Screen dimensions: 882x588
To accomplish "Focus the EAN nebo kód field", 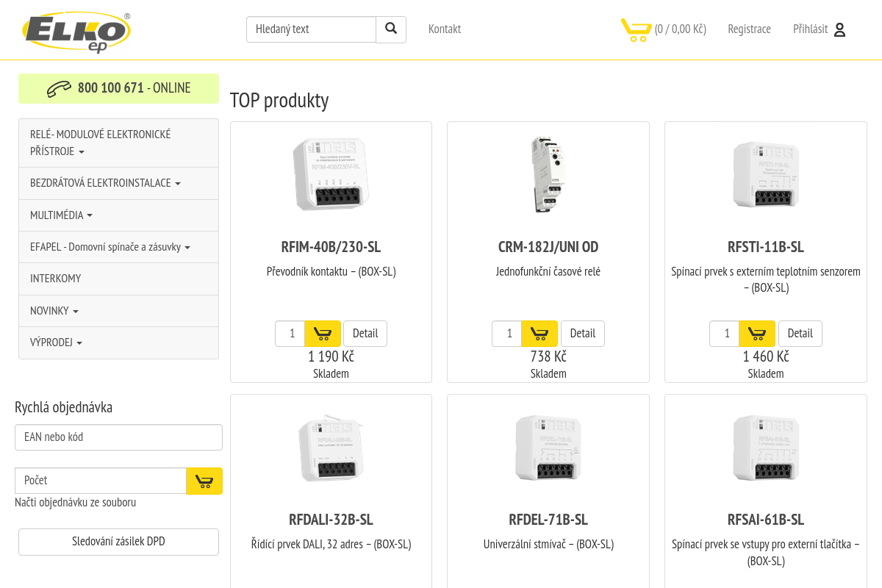I will point(118,437).
